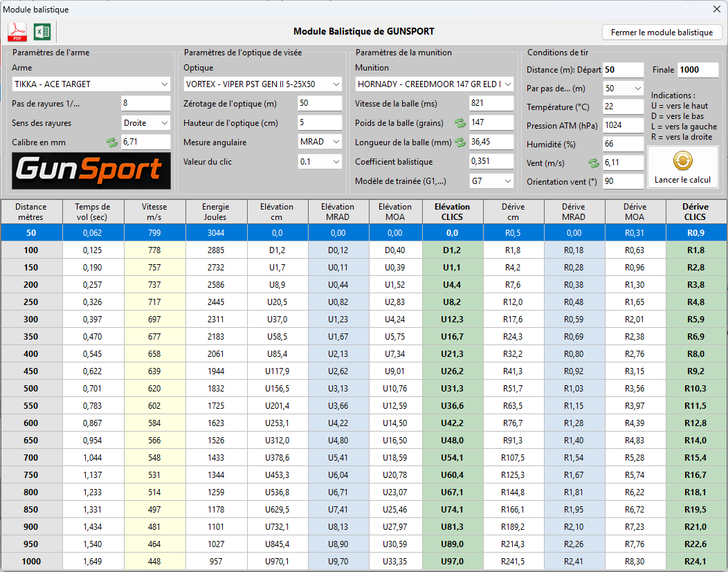Select the 500 metres distance row
This screenshot has width=728, height=572.
(364, 388)
